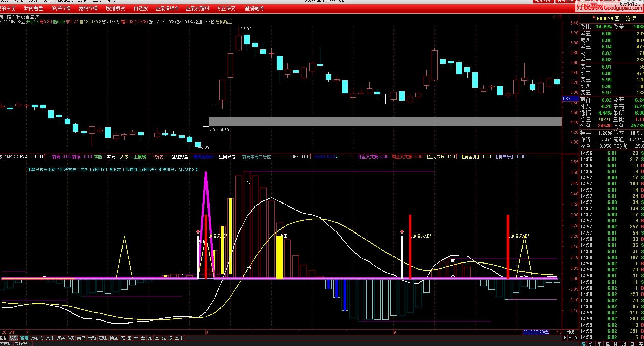
Task: Select the 六十 template tab
Action: (50, 338)
